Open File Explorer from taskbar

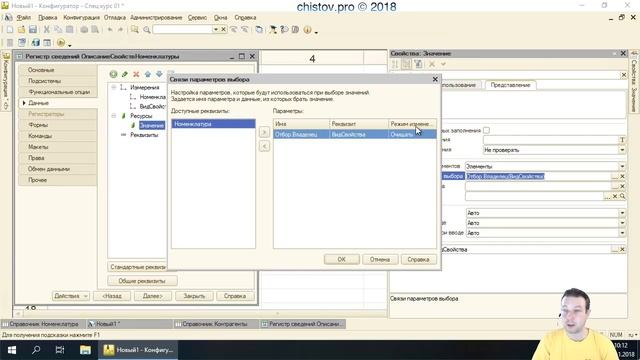[85, 350]
